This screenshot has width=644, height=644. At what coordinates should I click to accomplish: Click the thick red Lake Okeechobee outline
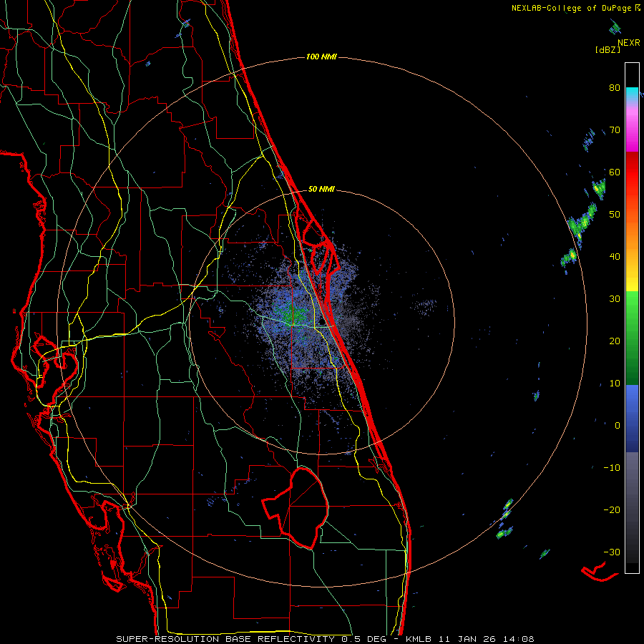(x=296, y=508)
